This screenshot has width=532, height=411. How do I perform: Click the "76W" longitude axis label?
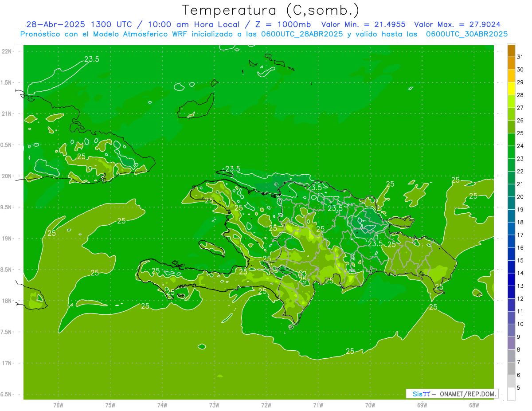tap(58, 405)
